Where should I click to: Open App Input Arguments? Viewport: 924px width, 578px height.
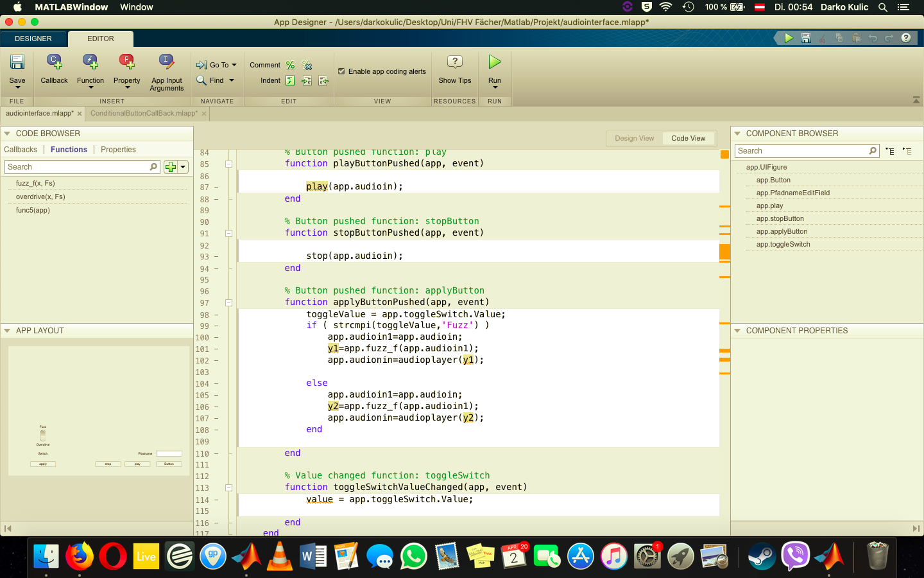coord(166,63)
